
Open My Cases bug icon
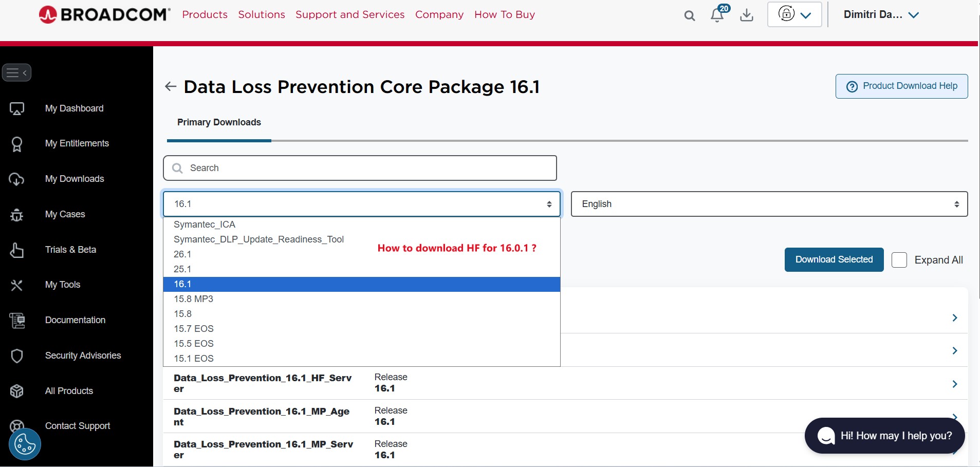coord(16,214)
